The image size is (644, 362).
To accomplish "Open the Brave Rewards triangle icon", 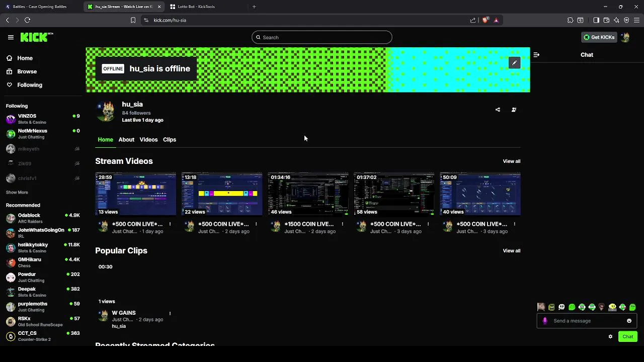I will pos(496,20).
